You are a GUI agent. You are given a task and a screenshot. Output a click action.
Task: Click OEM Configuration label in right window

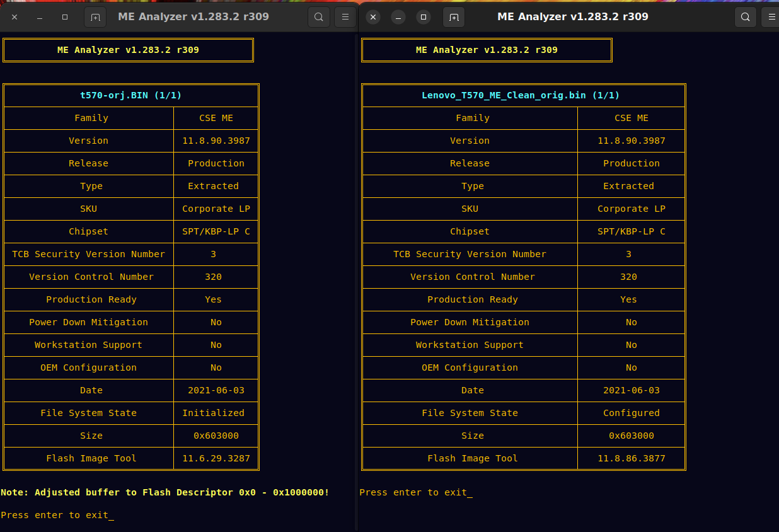(x=470, y=367)
